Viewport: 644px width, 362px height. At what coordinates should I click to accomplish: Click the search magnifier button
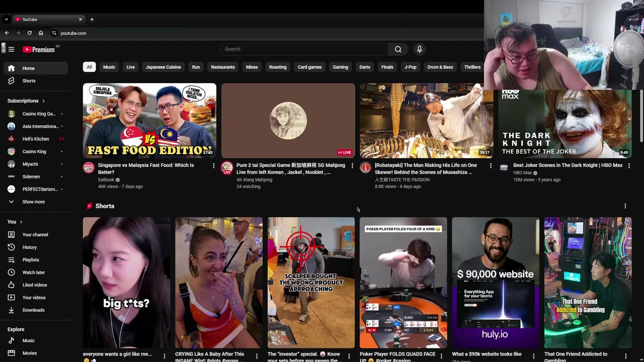coord(398,49)
